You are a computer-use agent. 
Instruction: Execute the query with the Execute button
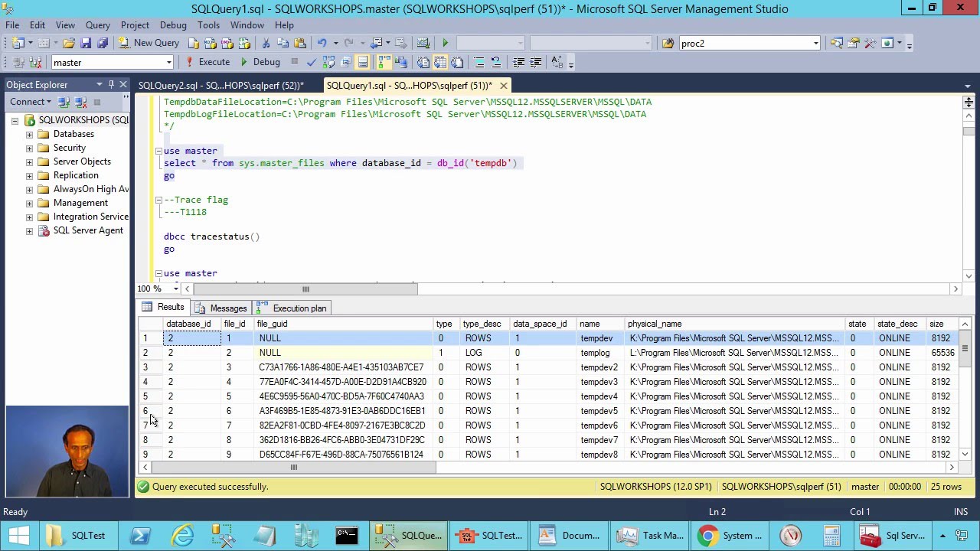pos(207,62)
